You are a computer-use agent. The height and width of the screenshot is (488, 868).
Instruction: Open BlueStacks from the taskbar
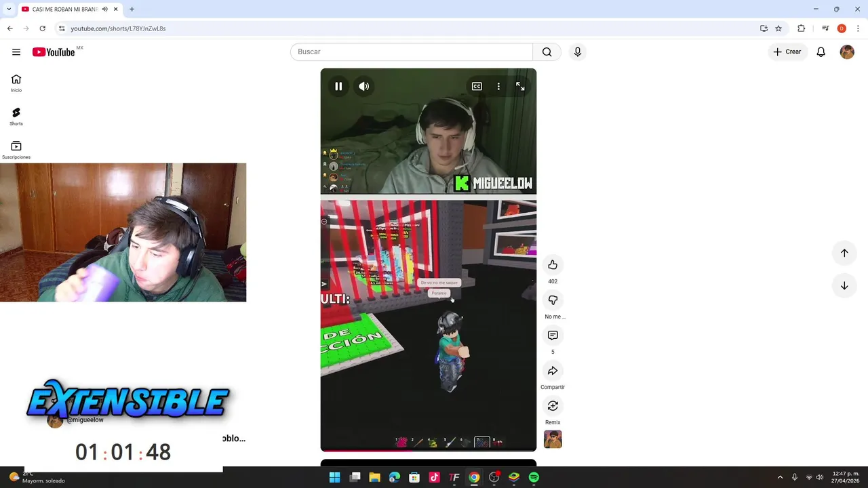(514, 477)
